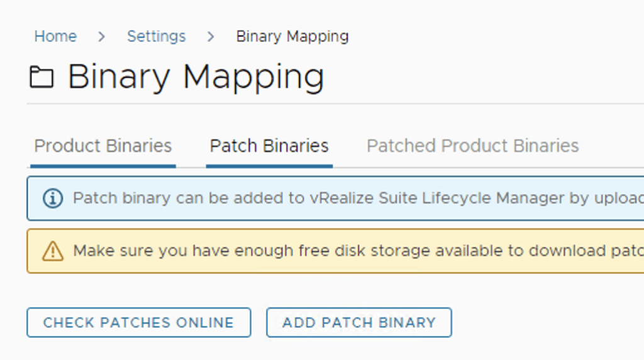Screen dimensions: 644x360
Task: Select the Patch Binaries tab
Action: (x=269, y=146)
